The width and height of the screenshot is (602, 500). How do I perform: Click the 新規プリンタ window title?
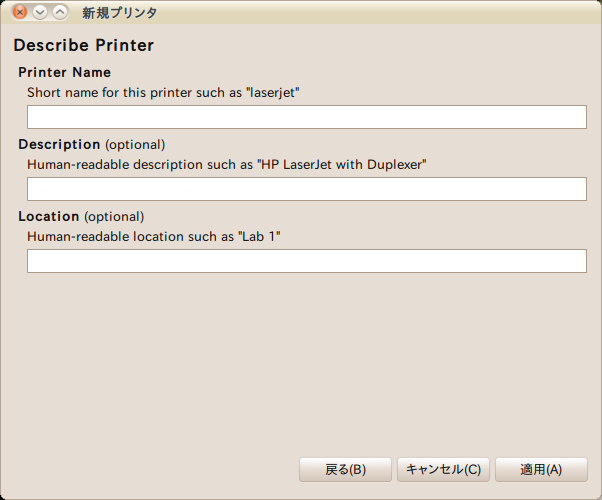(119, 13)
